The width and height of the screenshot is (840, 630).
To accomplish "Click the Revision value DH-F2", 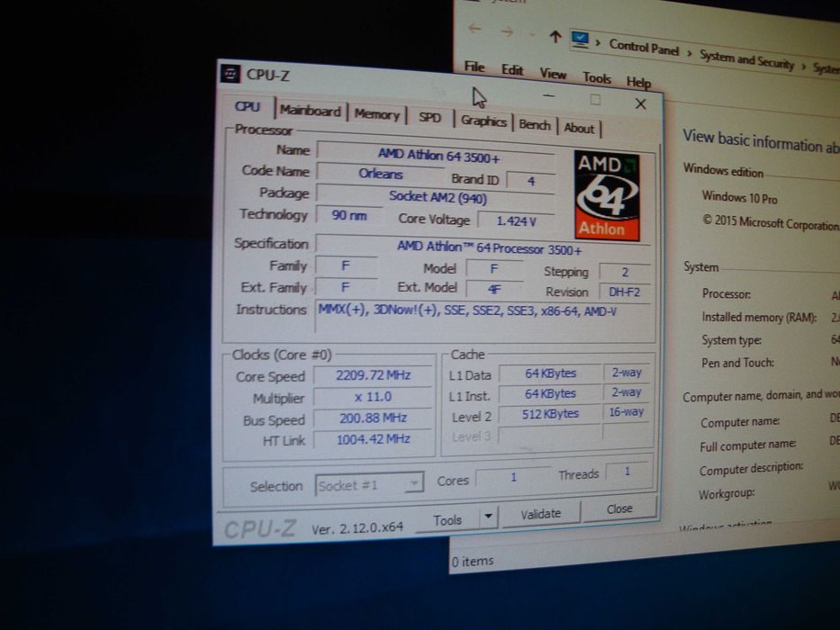I will click(x=624, y=292).
